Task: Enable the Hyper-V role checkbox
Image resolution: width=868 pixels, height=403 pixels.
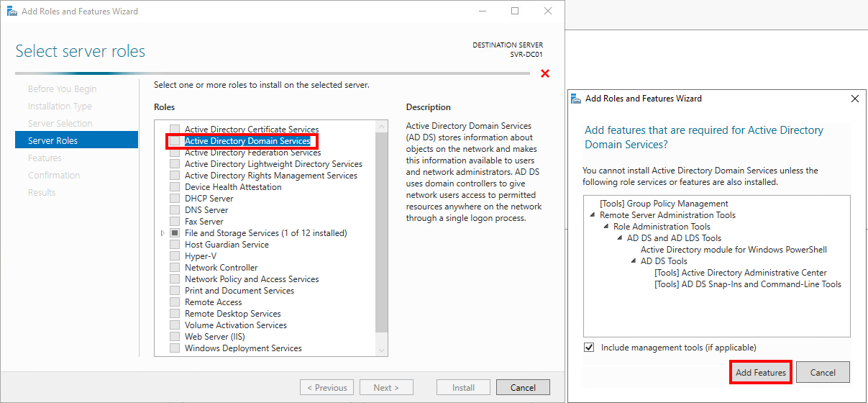Action: click(x=175, y=256)
